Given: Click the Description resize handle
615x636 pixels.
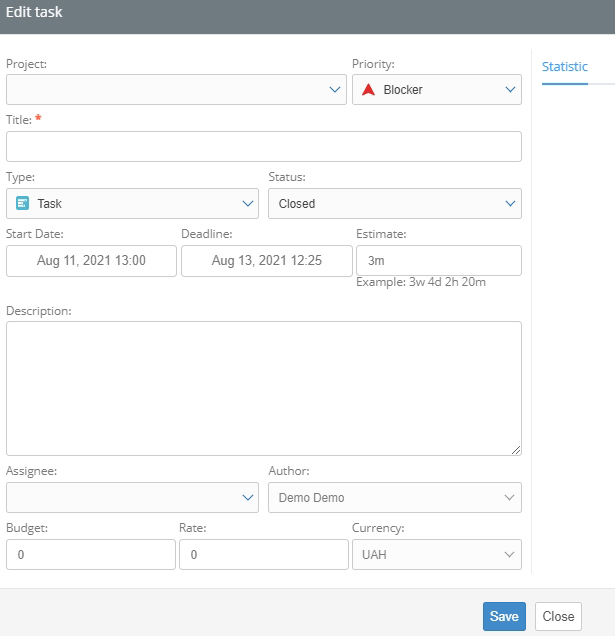Looking at the screenshot, I should click(516, 450).
